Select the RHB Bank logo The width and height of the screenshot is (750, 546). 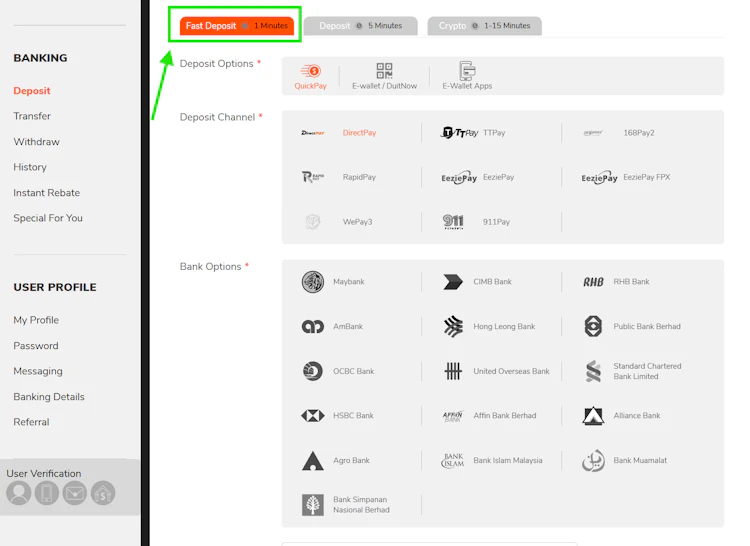(x=593, y=282)
